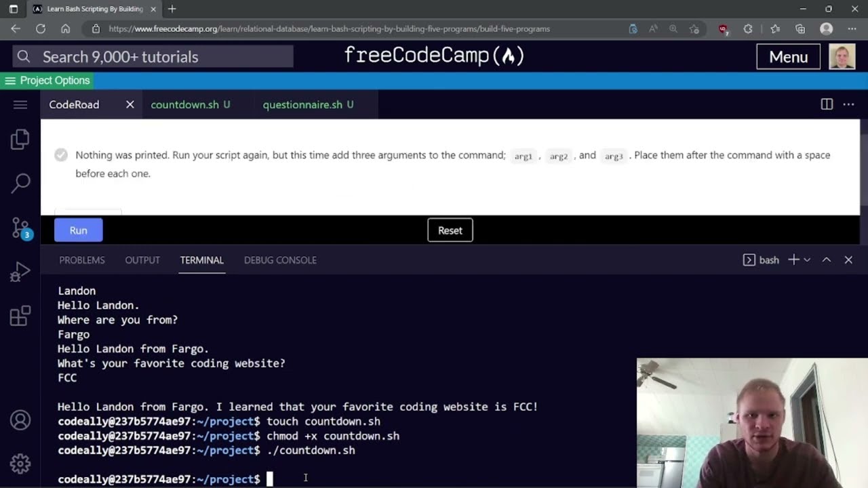Open the Extensions icon in activity bar

pos(20,316)
